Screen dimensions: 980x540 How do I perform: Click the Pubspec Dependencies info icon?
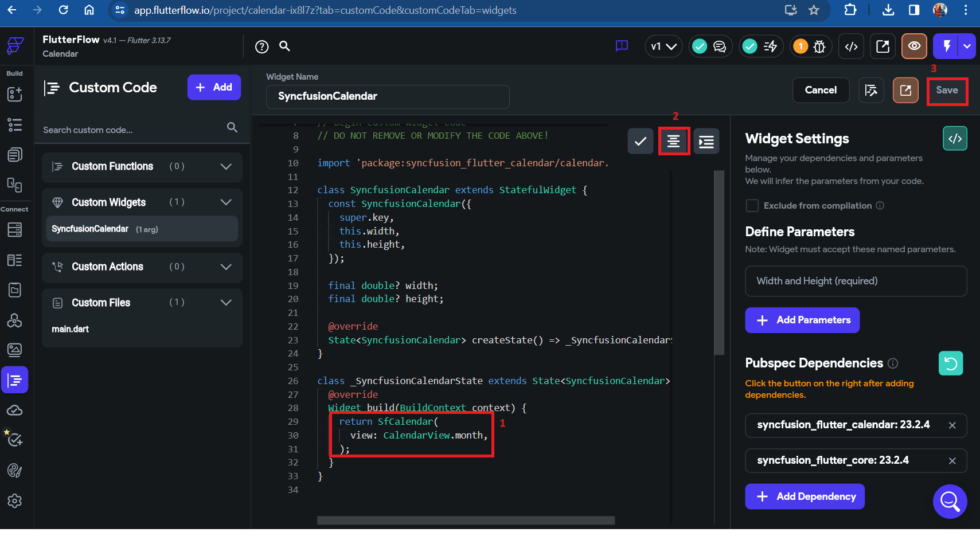point(893,363)
